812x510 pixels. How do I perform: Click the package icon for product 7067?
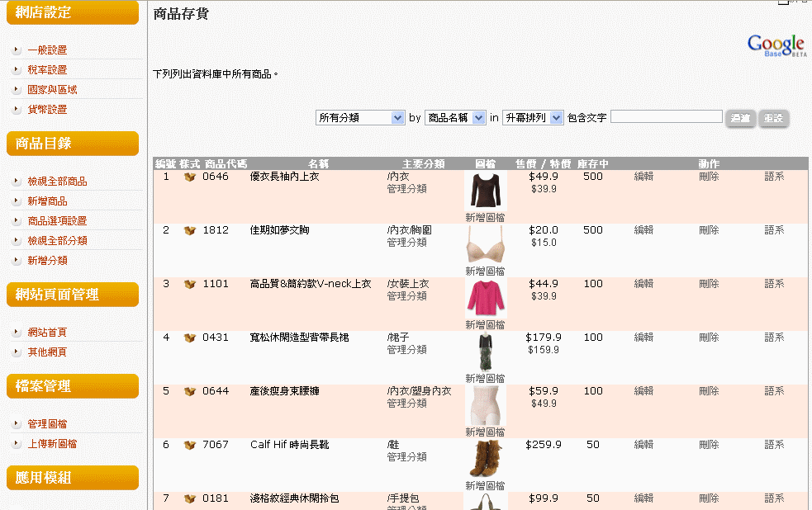coord(190,445)
